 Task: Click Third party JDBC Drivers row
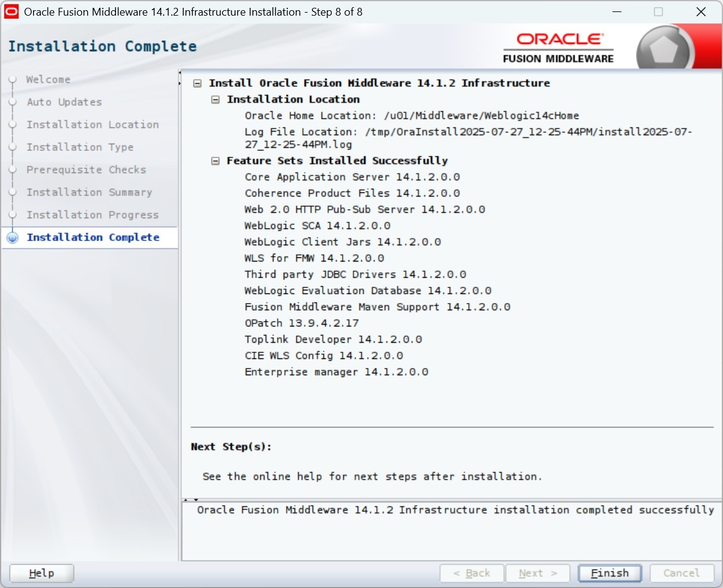[x=355, y=274]
